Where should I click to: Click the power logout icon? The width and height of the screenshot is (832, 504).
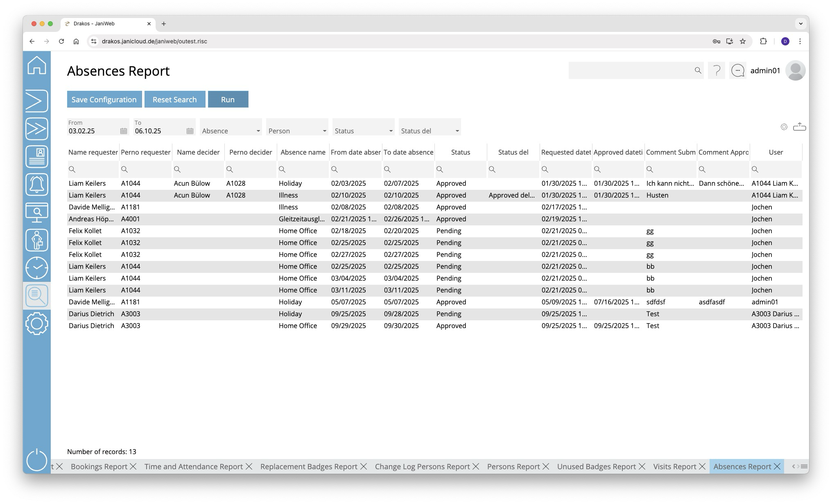tap(37, 460)
